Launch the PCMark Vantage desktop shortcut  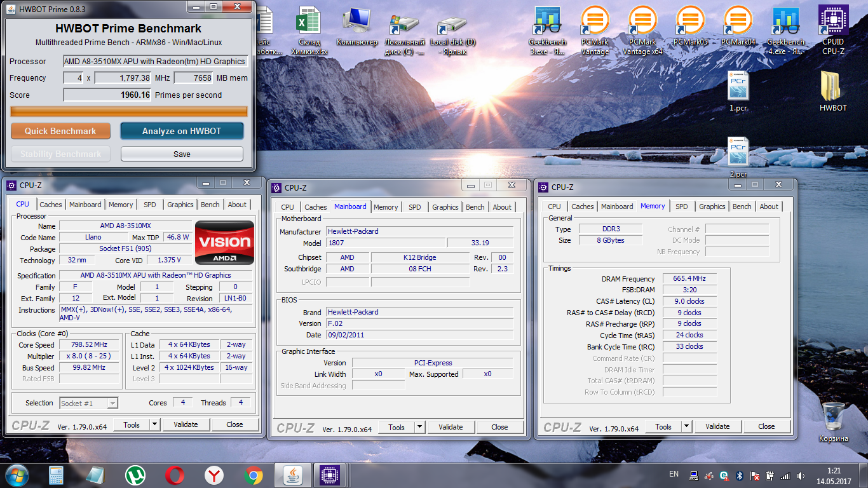point(595,30)
